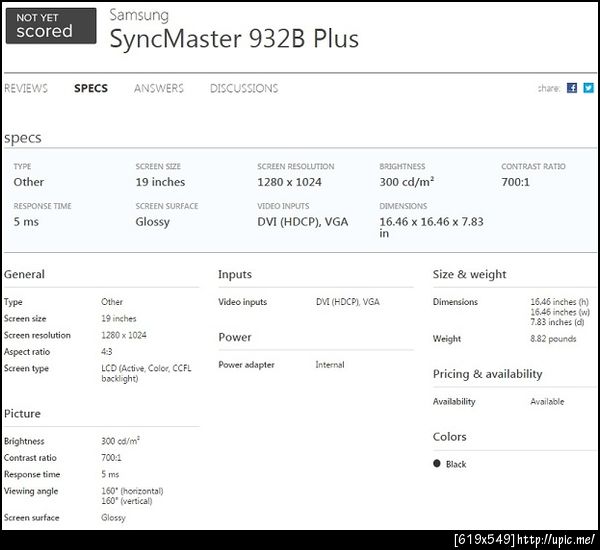Select the '1280 x 1024' summary value
The image size is (600, 550).
tap(289, 182)
